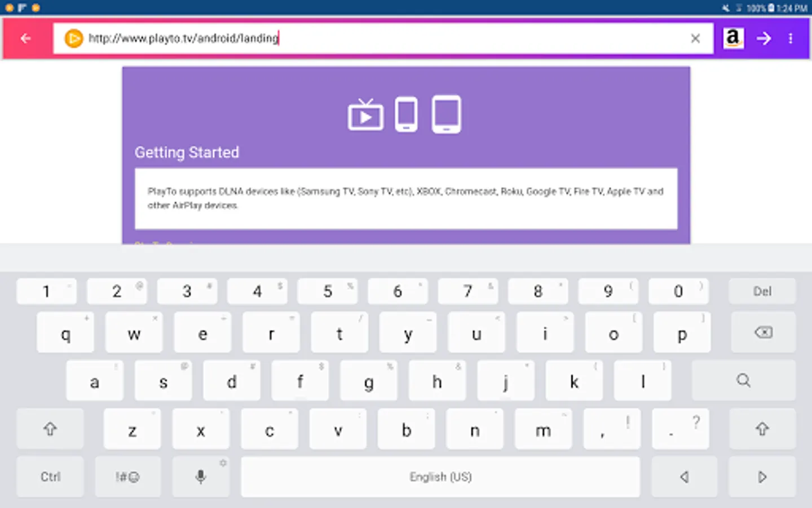Viewport: 812px width, 508px height.
Task: Click the tablet icon in banner
Action: (x=446, y=115)
